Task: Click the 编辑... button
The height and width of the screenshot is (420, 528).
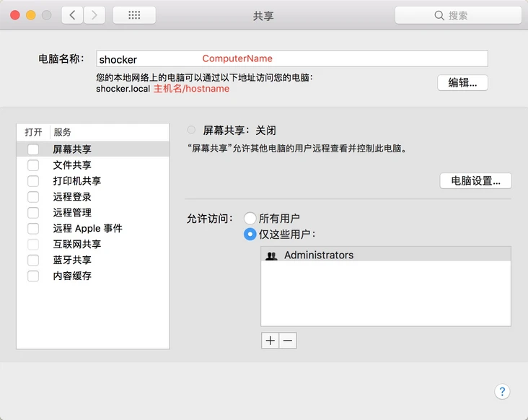Action: (x=462, y=82)
